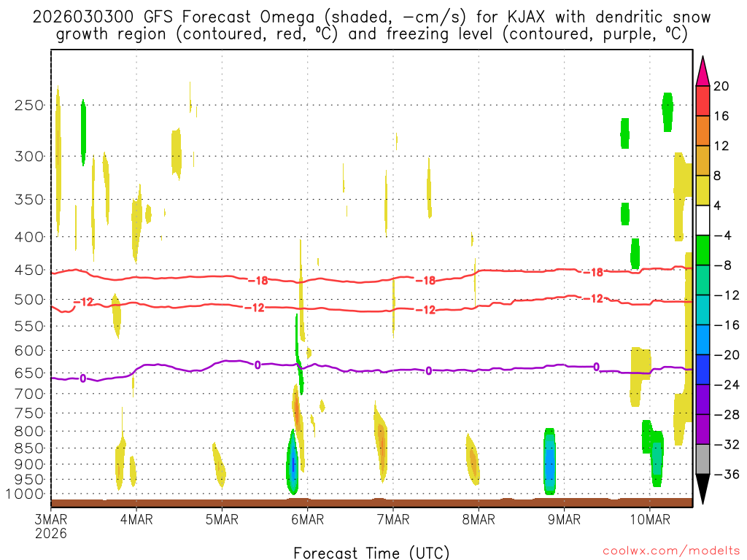
Task: Click the 350 pressure level label
Action: pyautogui.click(x=29, y=200)
